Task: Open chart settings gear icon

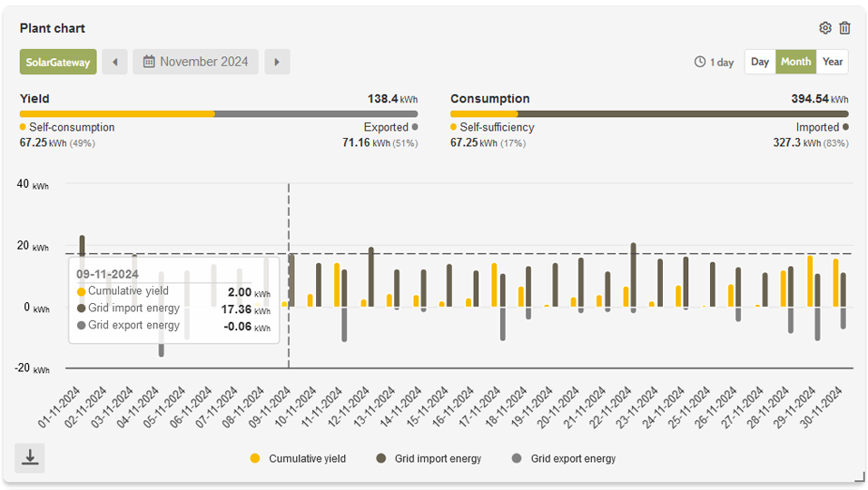Action: click(824, 28)
